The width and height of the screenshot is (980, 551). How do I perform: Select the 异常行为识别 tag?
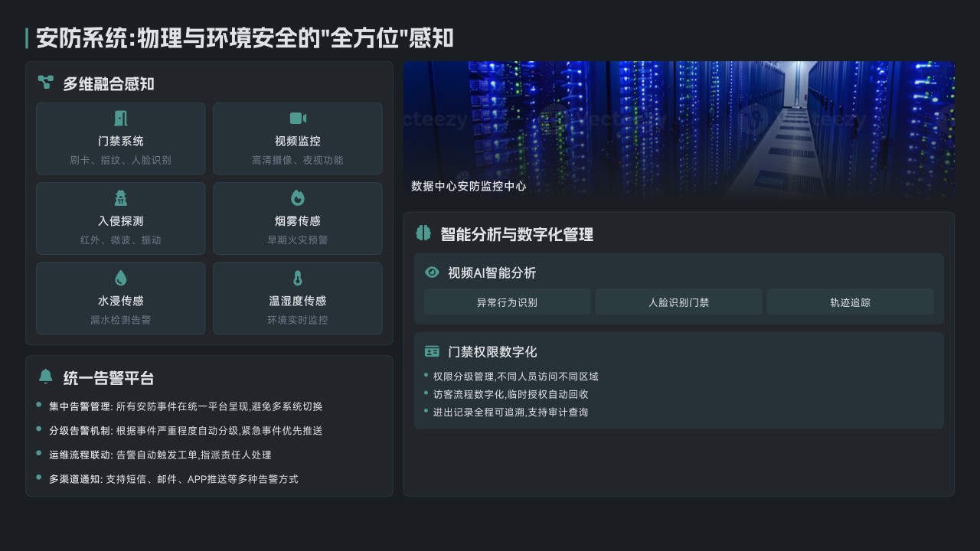click(507, 302)
